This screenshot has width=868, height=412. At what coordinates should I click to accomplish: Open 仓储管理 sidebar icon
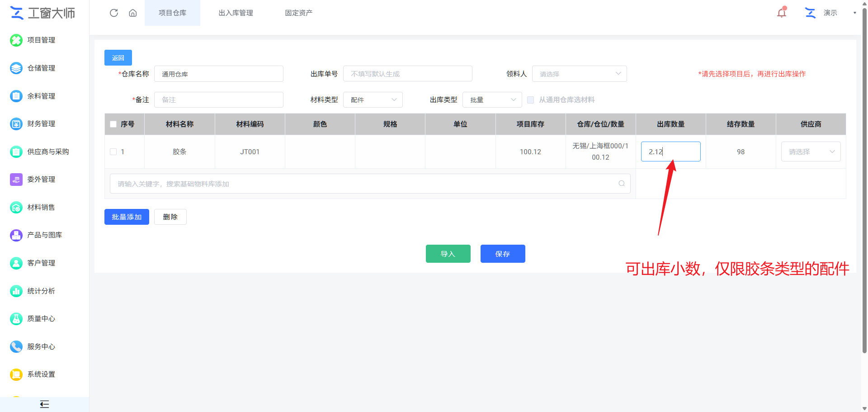(16, 68)
